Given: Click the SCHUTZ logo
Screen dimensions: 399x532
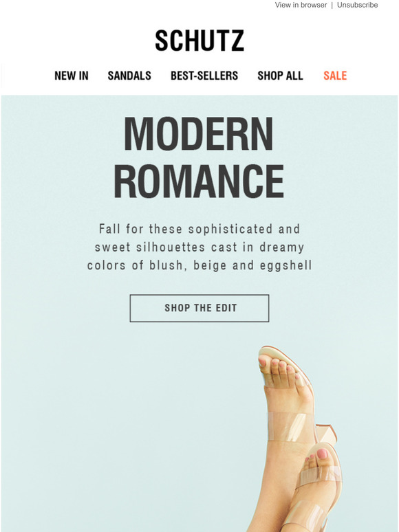Looking at the screenshot, I should point(199,41).
